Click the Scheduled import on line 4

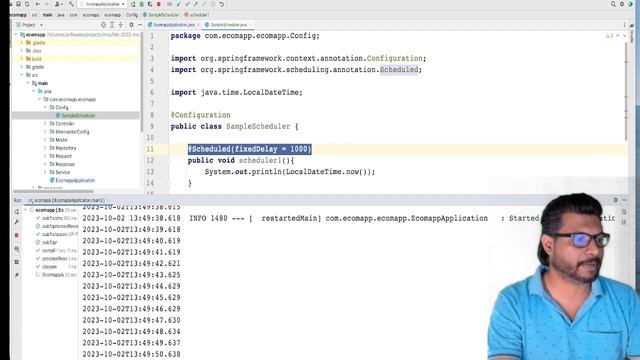click(x=399, y=70)
